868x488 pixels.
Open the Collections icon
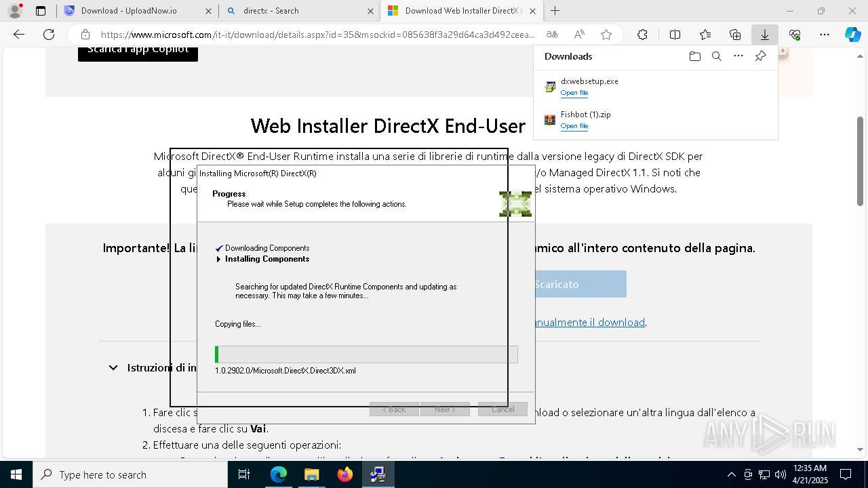point(735,35)
